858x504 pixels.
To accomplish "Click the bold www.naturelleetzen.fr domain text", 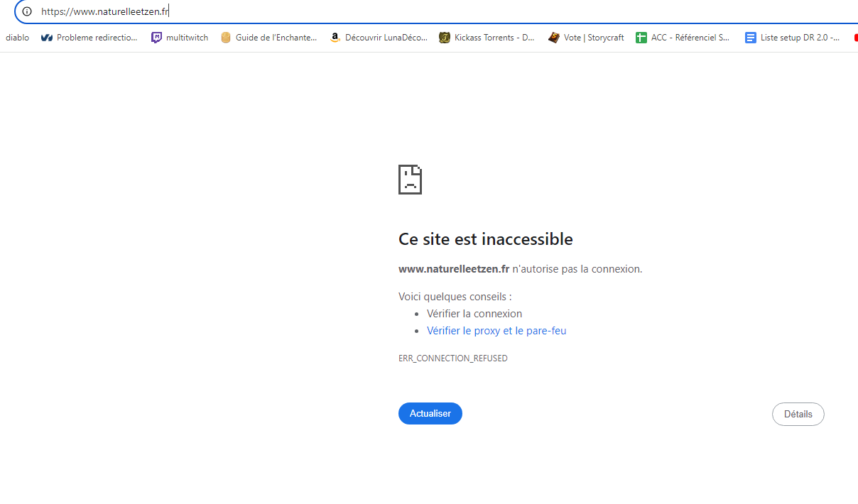I will click(453, 269).
